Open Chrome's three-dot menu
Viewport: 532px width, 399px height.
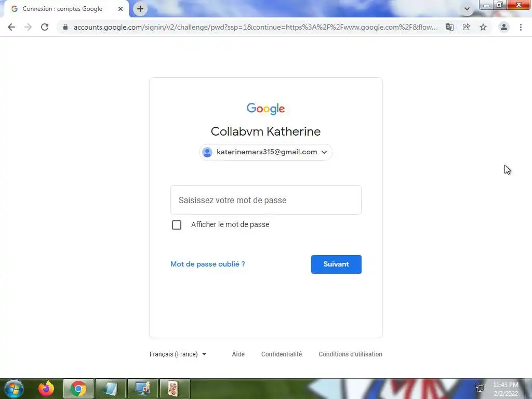click(x=521, y=27)
